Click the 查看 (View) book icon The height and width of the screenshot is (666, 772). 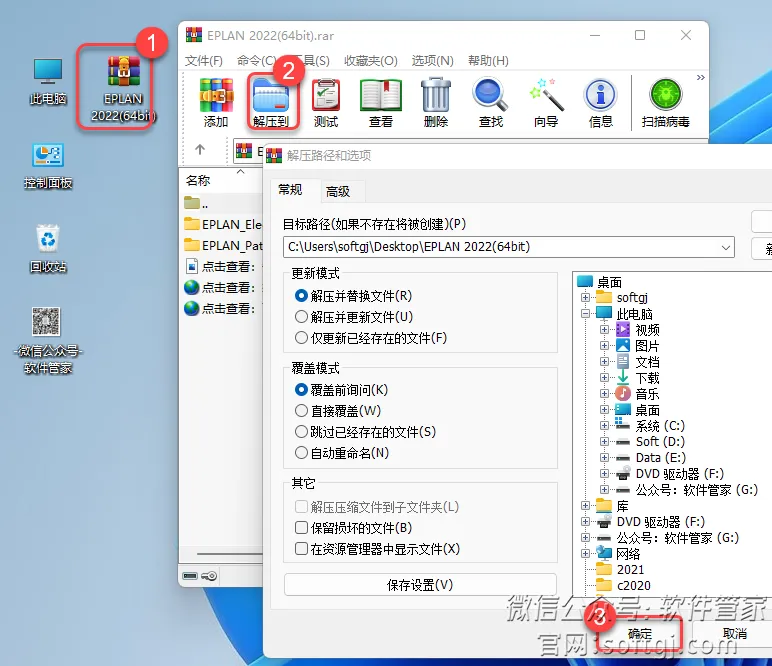pyautogui.click(x=381, y=103)
